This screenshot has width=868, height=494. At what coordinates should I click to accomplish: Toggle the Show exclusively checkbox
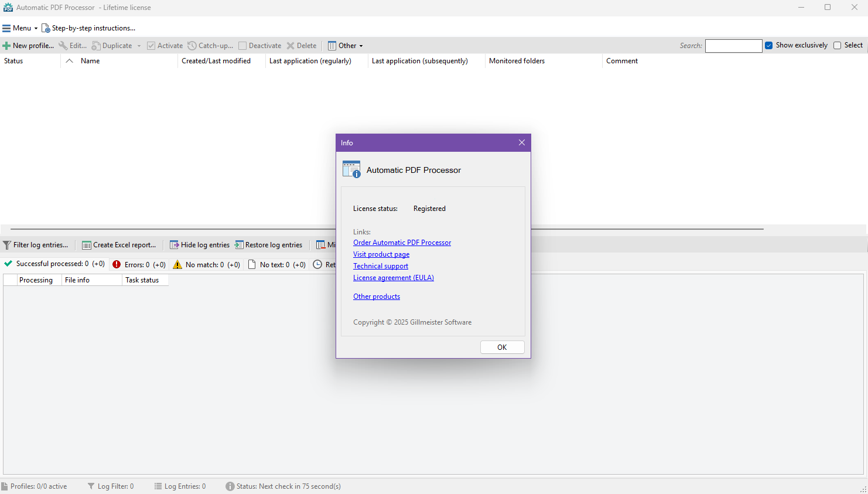(x=769, y=46)
